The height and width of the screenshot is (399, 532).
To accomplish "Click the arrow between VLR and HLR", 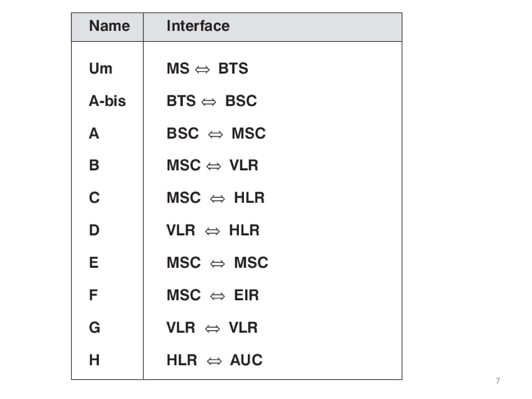I will (x=212, y=231).
